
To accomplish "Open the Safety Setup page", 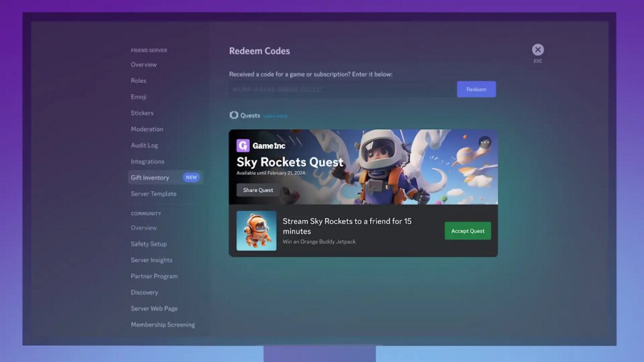I will coord(148,243).
